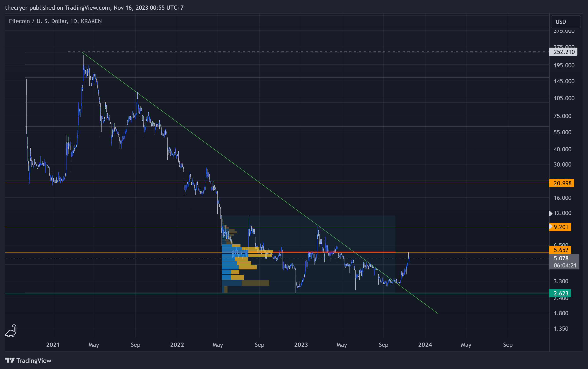This screenshot has height=369, width=588.
Task: Click the 30.000 price scale value
Action: (x=562, y=165)
